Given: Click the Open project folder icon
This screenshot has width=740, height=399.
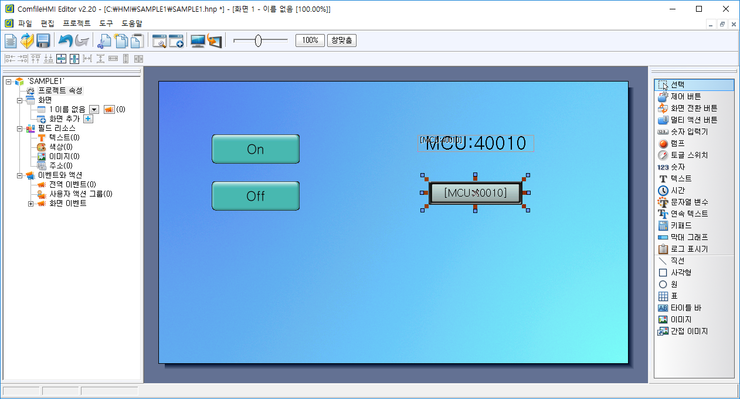Looking at the screenshot, I should point(27,41).
